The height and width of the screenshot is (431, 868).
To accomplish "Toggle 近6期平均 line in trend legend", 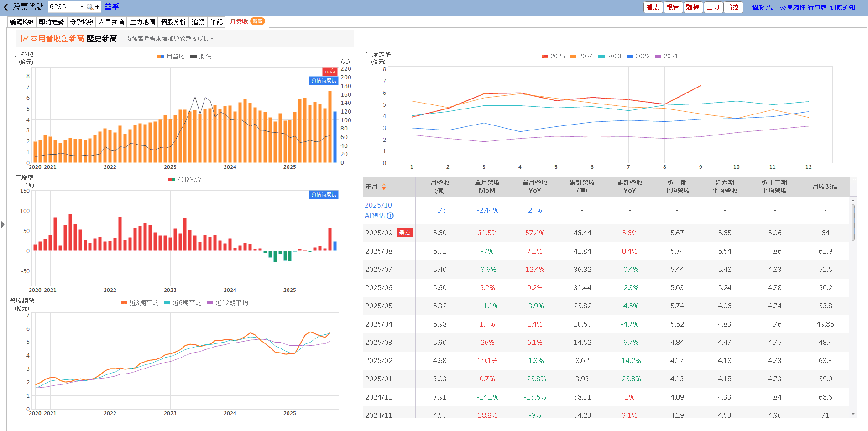I will click(183, 303).
